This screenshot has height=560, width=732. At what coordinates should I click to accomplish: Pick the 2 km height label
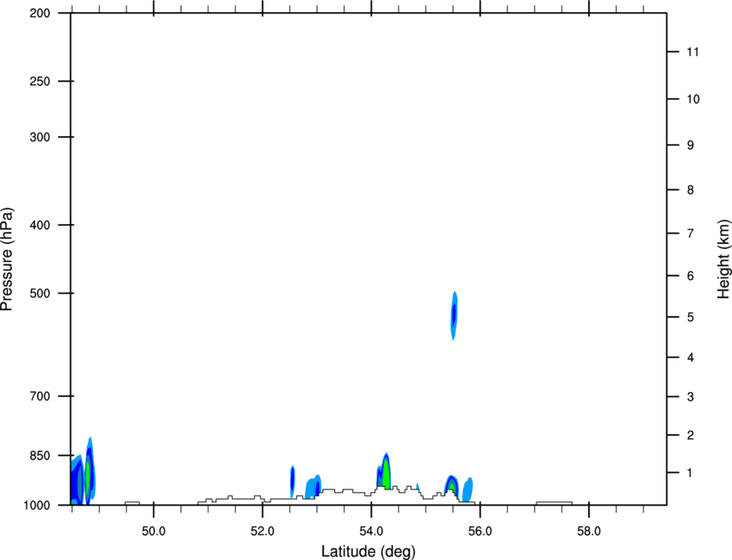click(691, 435)
